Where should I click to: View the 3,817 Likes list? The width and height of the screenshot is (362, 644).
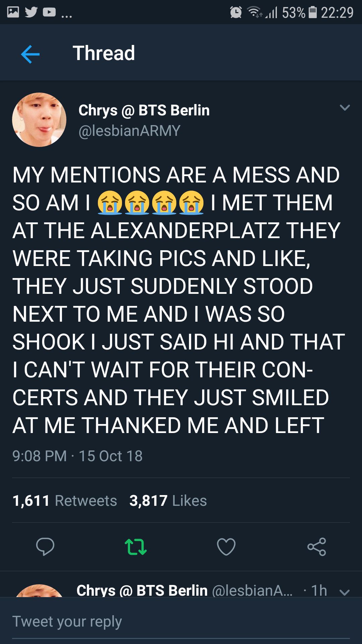pos(168,500)
